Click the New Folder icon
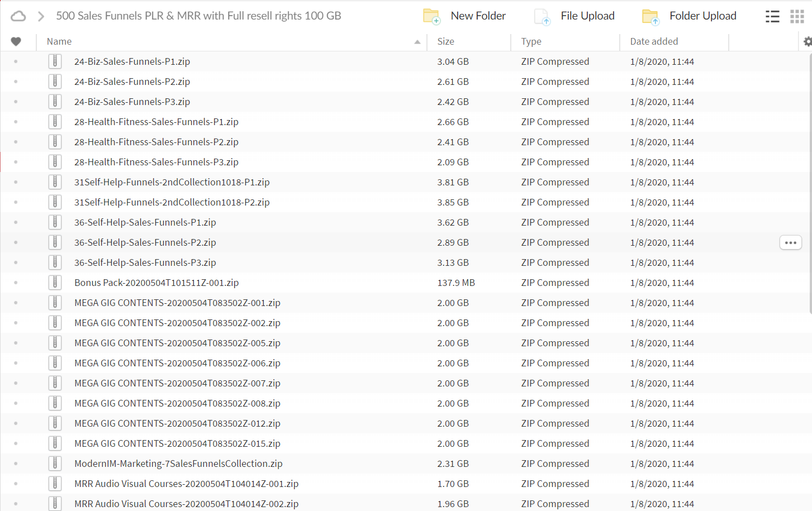812x511 pixels. [431, 16]
